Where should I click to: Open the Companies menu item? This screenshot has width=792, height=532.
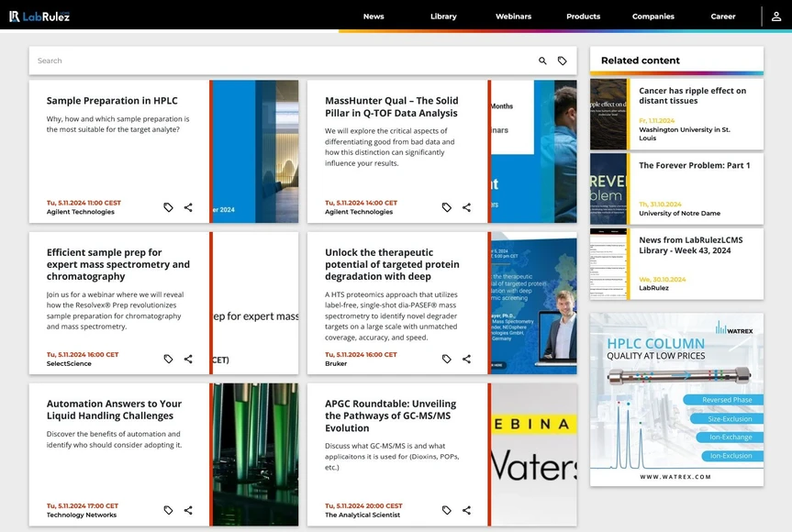(653, 17)
